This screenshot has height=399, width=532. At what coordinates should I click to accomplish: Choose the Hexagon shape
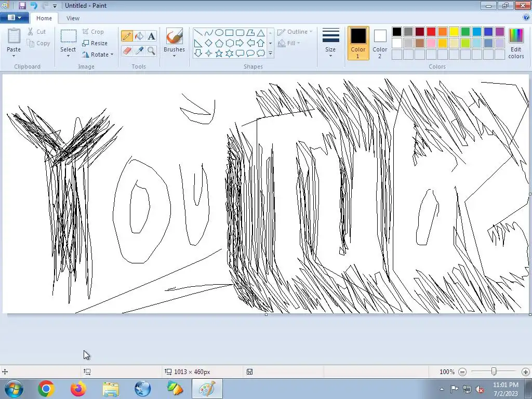229,43
